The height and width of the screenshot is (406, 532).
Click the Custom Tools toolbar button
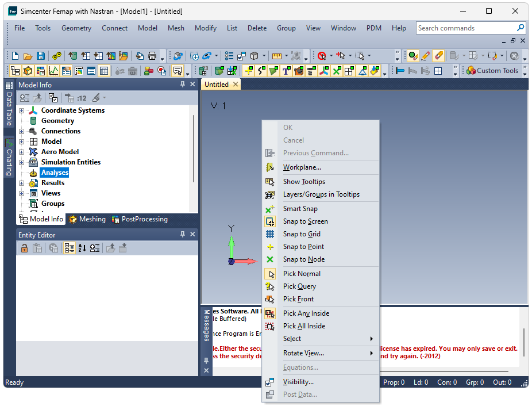(492, 71)
